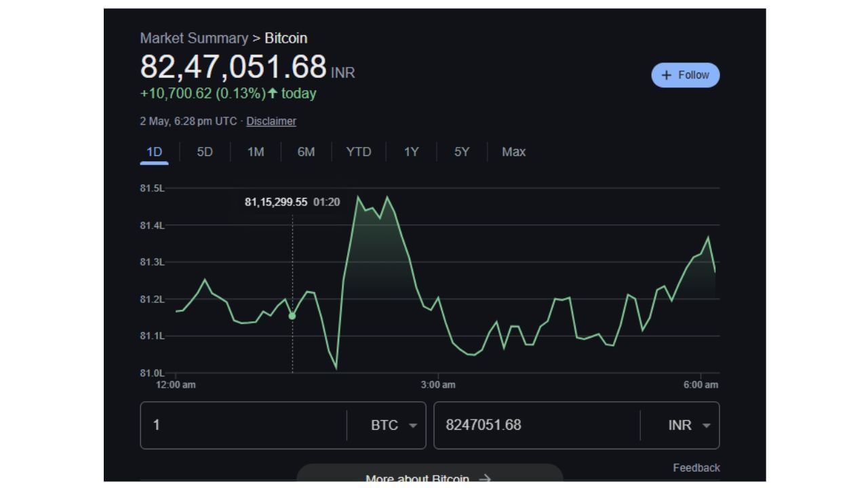
Task: Click the 81.0L y-axis label
Action: tap(152, 373)
